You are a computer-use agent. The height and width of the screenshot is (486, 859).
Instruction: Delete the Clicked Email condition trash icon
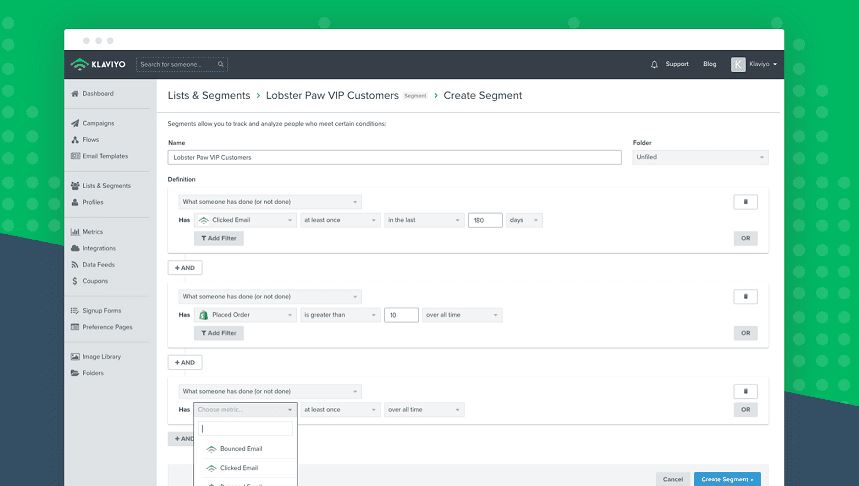(x=746, y=202)
